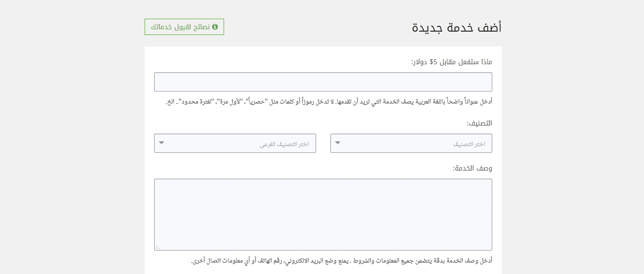Screen dimensions: 644x274
Task: Click the info icon beside the tips text
Action: 215,27
